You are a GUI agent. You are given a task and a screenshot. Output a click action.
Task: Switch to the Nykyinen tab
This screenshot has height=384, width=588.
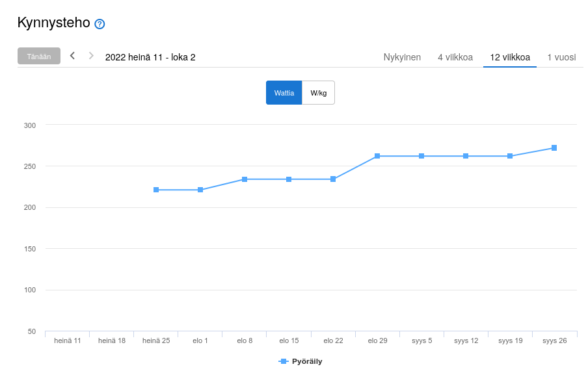point(402,57)
